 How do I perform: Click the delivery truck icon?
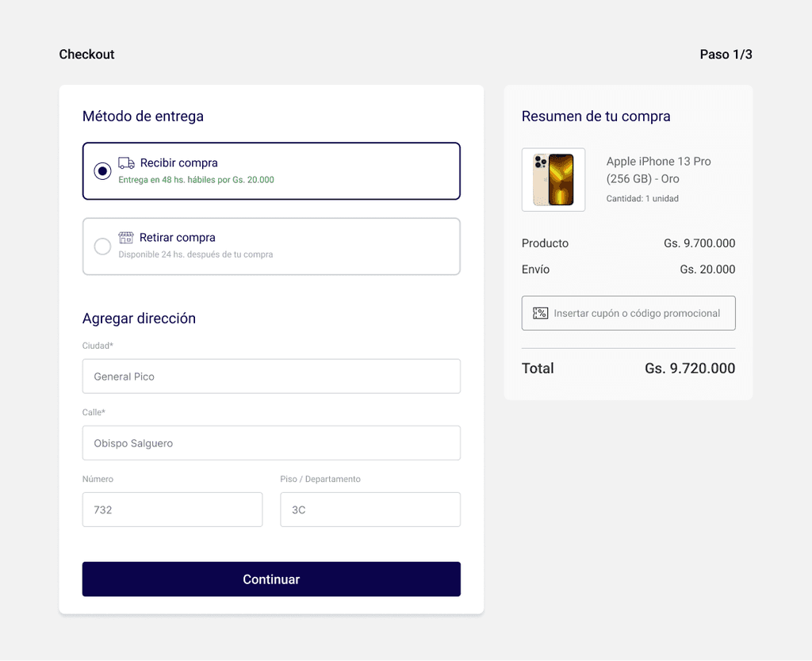[126, 163]
